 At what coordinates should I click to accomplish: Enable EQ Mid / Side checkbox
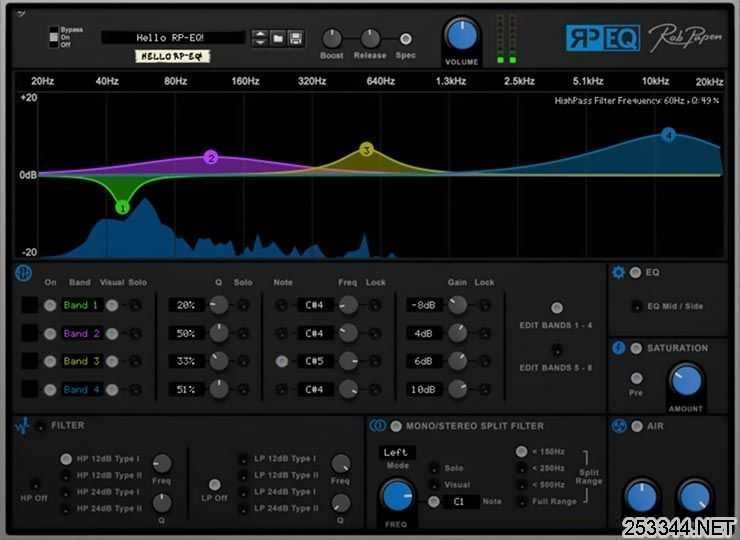637,306
